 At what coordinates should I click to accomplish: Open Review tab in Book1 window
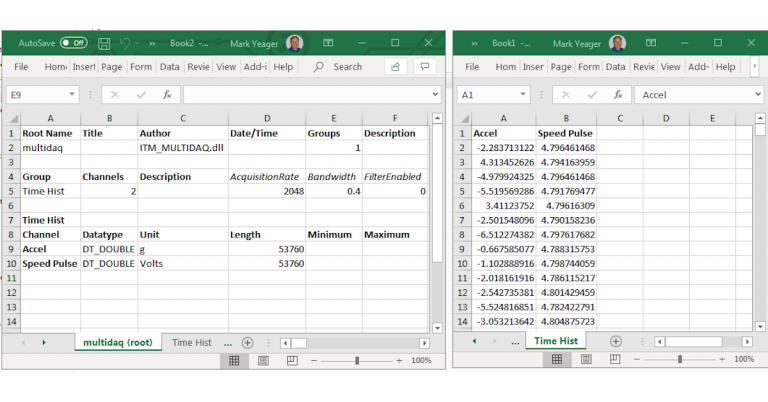pos(644,67)
